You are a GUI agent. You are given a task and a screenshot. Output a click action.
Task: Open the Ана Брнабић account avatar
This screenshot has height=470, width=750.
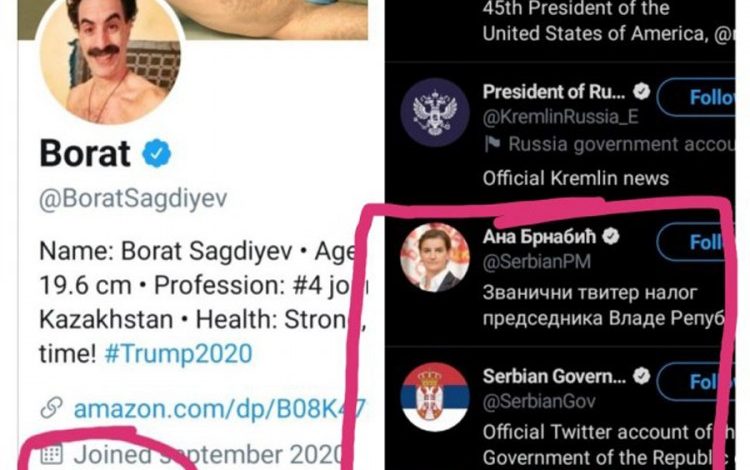pos(435,257)
